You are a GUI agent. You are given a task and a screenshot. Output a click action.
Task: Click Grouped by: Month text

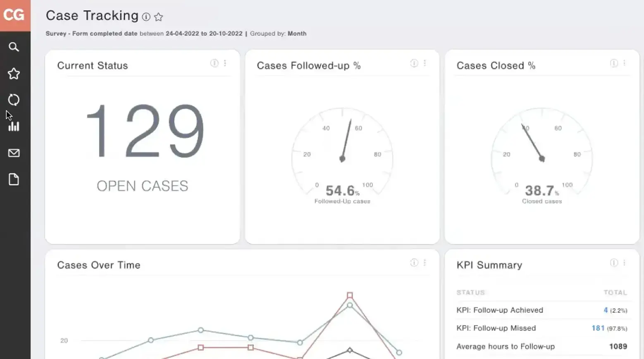point(278,34)
